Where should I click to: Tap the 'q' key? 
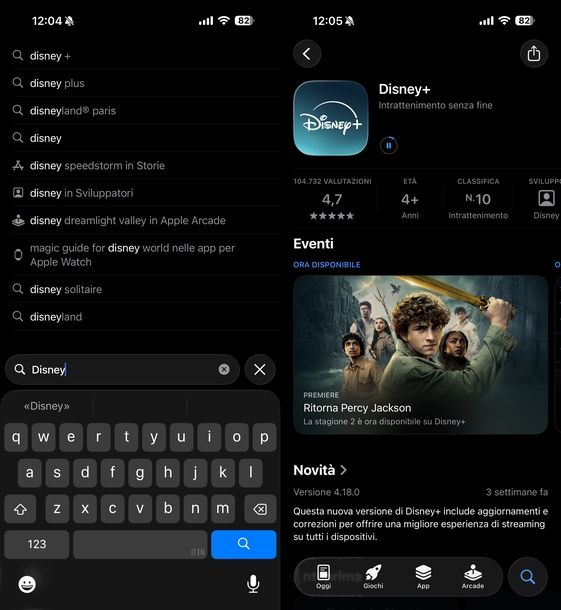click(16, 437)
